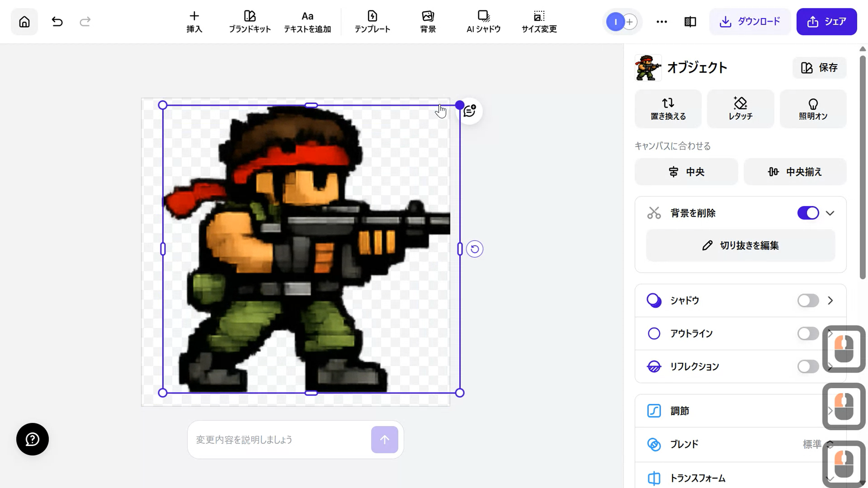Click the top-right selection corner handle

tap(460, 105)
